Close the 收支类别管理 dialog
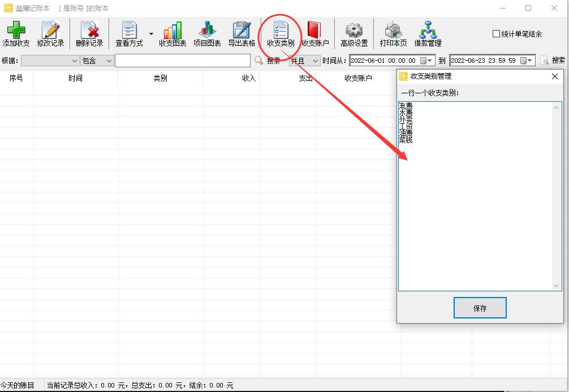Image resolution: width=569 pixels, height=392 pixels. click(554, 76)
